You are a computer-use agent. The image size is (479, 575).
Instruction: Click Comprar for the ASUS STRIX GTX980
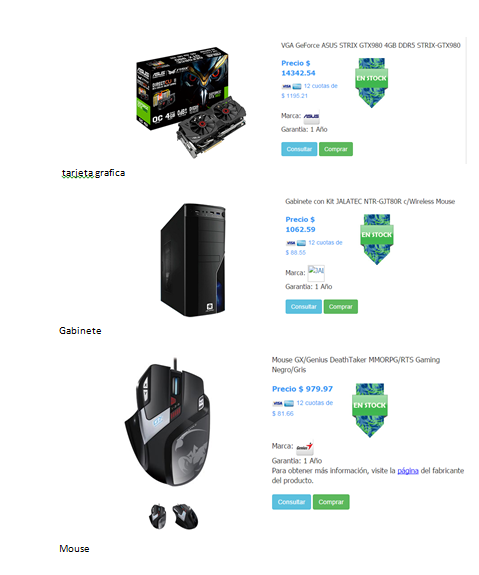[336, 149]
